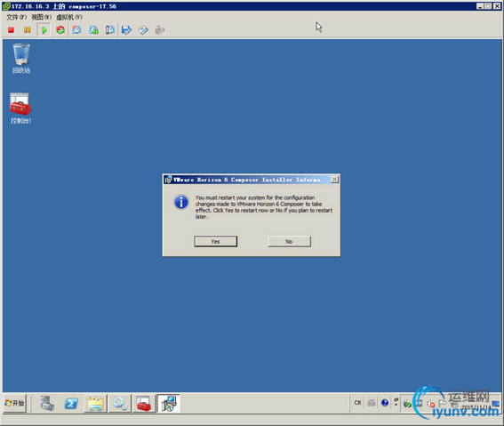Revert to current snapshot icon
The width and height of the screenshot is (504, 426).
click(x=93, y=30)
